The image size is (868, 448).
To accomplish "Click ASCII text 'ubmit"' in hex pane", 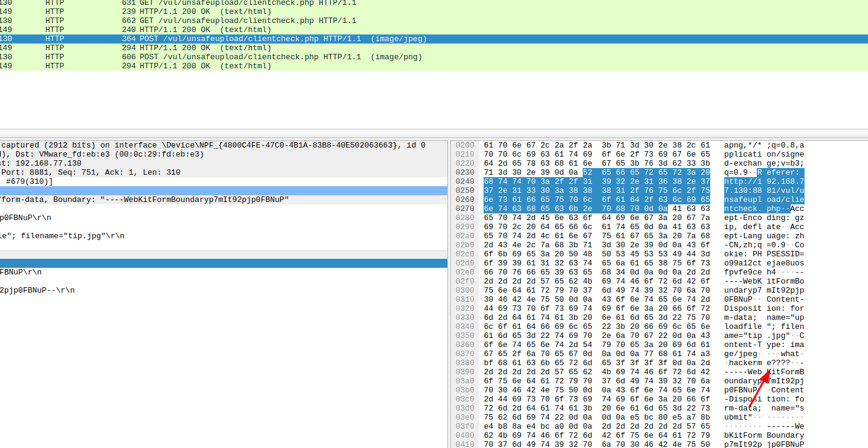I will point(739,417).
